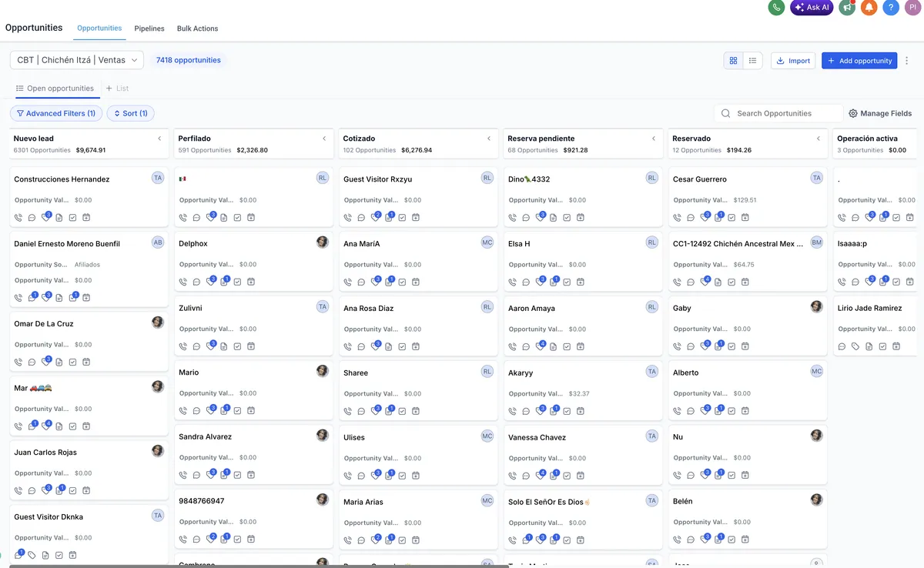This screenshot has width=924, height=568.
Task: Open Advanced Filters (1)
Action: pos(55,113)
